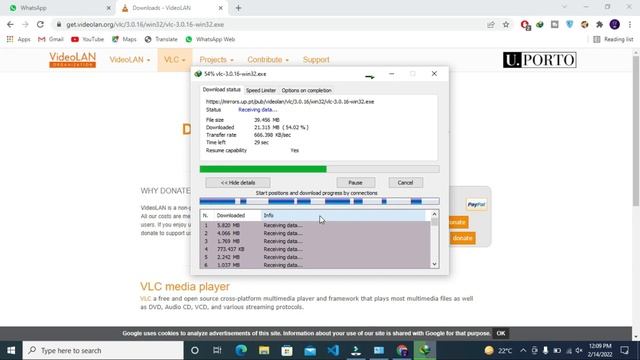Select connection row 4 with 773.437 KB
Viewport: 640px width, 360px height.
[x=315, y=249]
